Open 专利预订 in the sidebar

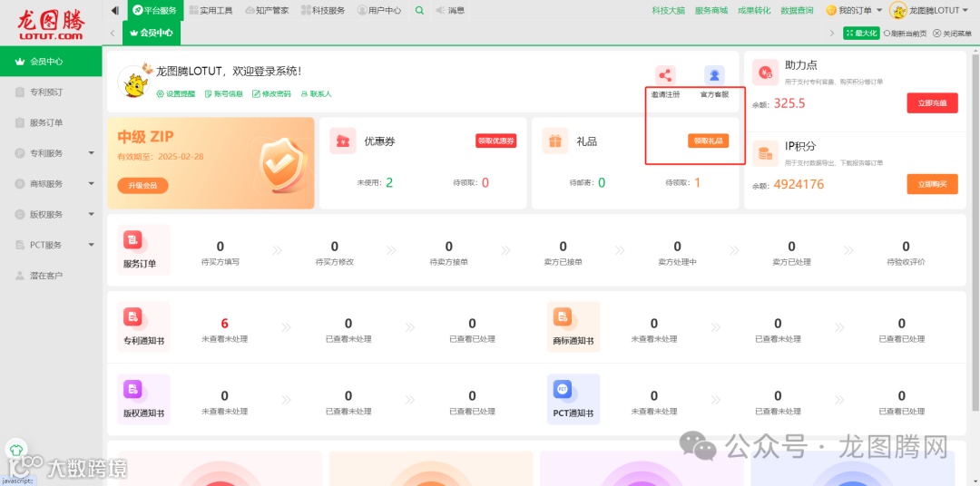(51, 92)
